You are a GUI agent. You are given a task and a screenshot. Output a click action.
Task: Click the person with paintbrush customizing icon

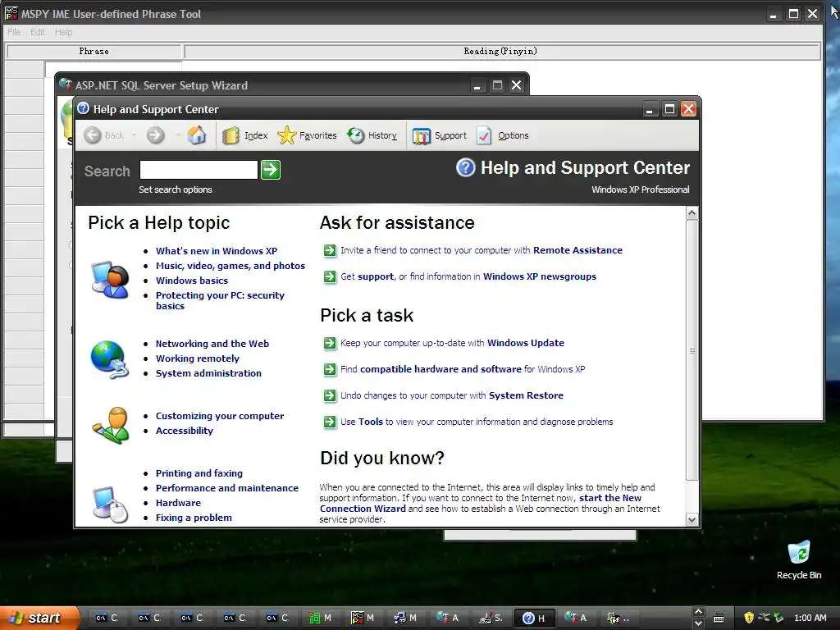(111, 426)
